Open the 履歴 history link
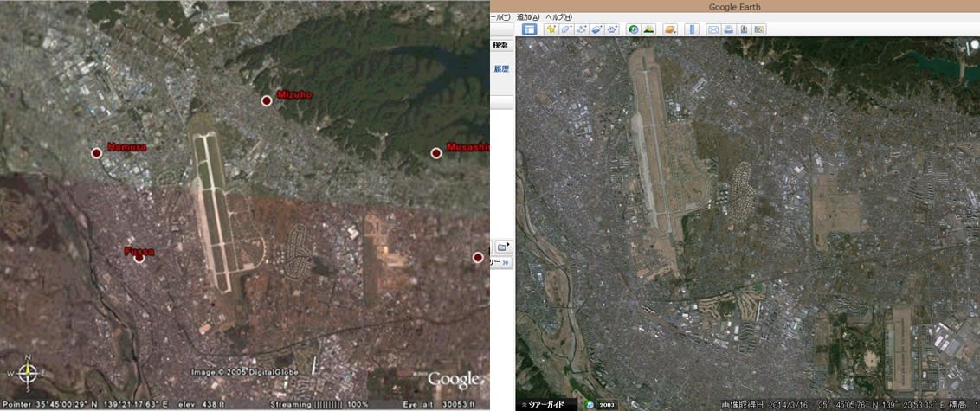The width and height of the screenshot is (980, 411). (x=502, y=68)
